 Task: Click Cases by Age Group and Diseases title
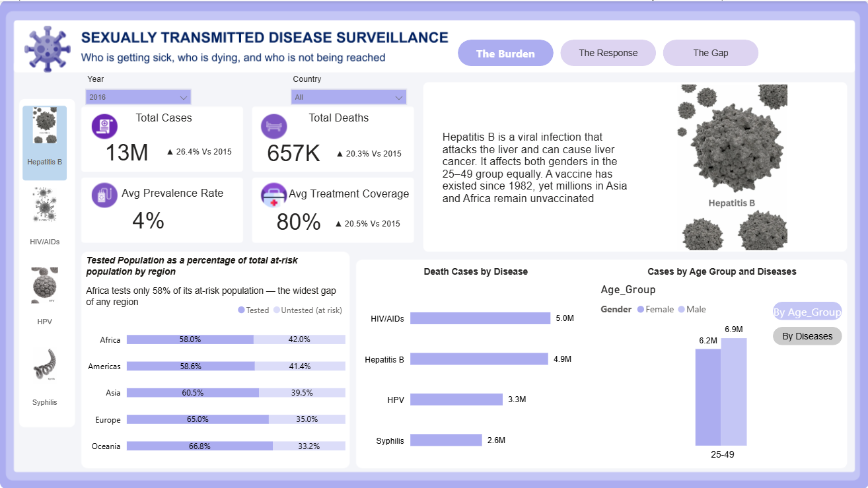(x=722, y=271)
